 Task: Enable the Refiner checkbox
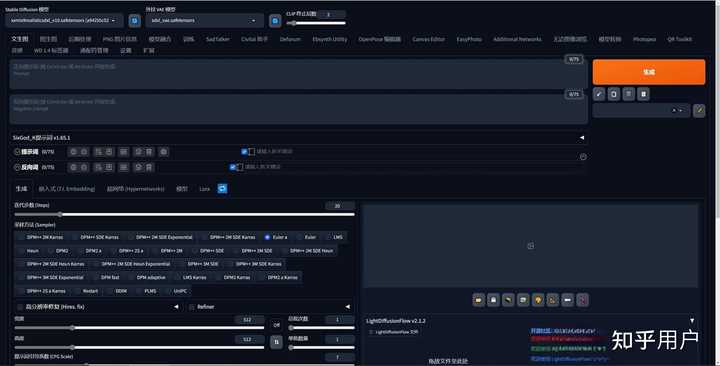(x=191, y=307)
